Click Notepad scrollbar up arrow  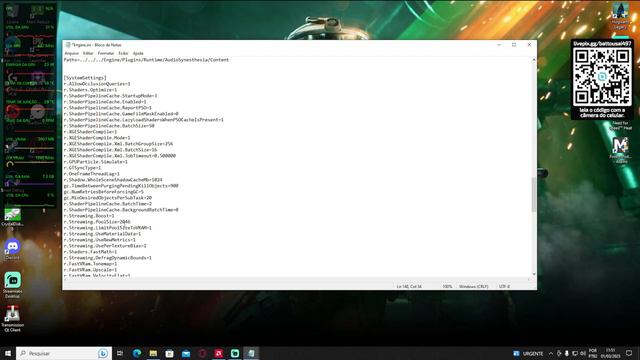pos(534,60)
